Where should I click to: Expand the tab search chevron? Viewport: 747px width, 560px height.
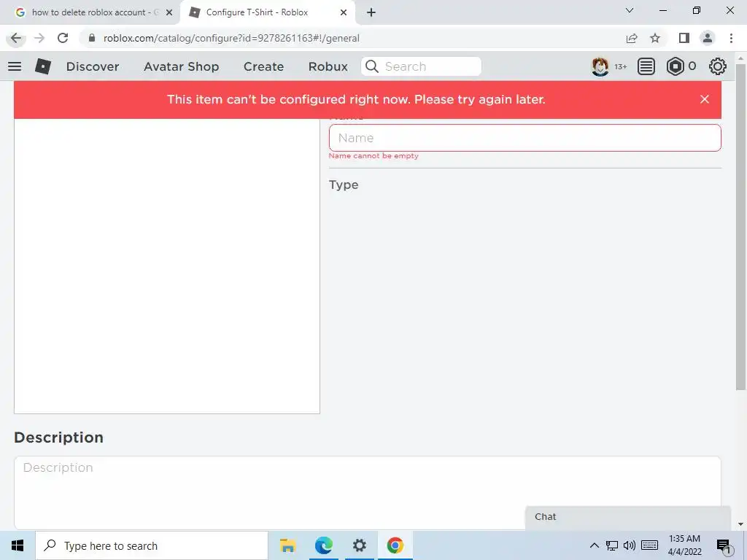pyautogui.click(x=630, y=10)
